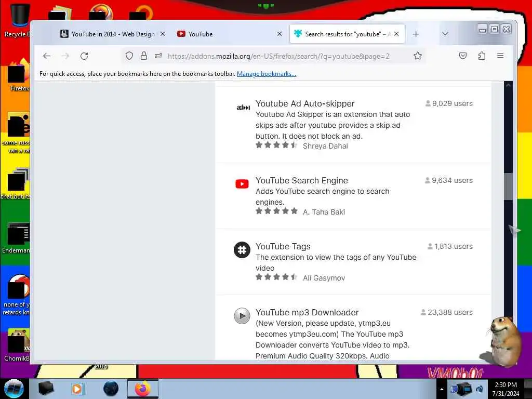Open the Extensions puzzle-piece icon

[x=482, y=56]
